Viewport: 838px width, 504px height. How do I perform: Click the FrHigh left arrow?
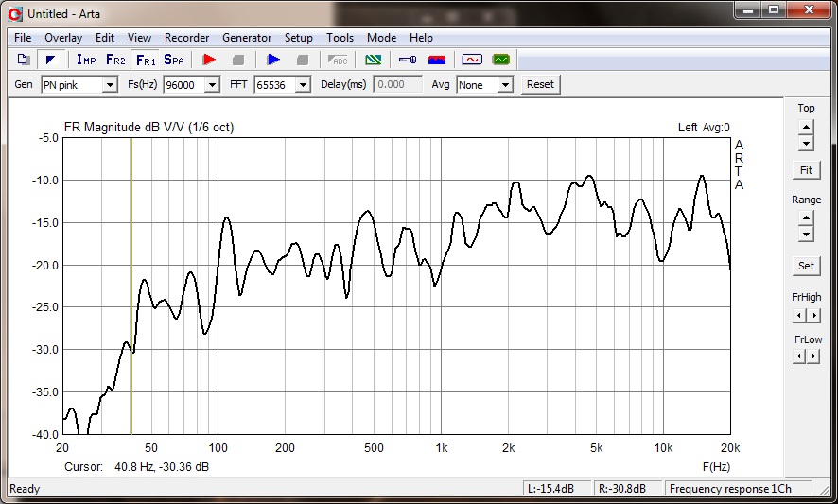click(x=799, y=315)
